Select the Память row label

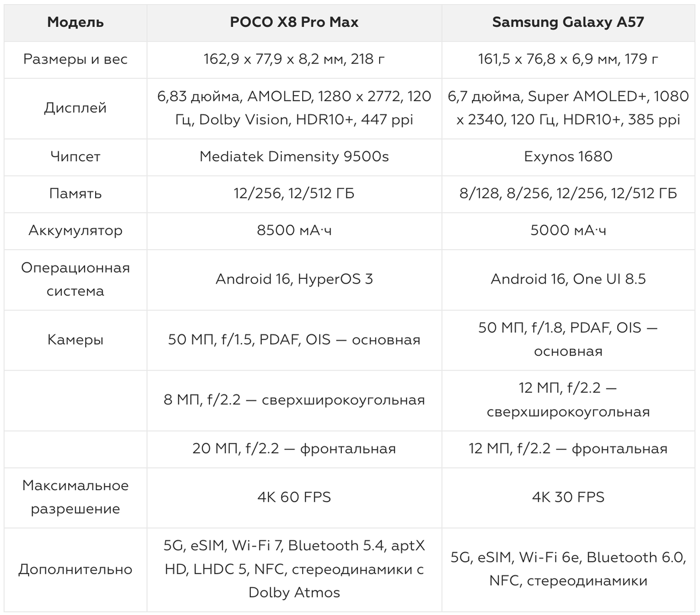[75, 194]
